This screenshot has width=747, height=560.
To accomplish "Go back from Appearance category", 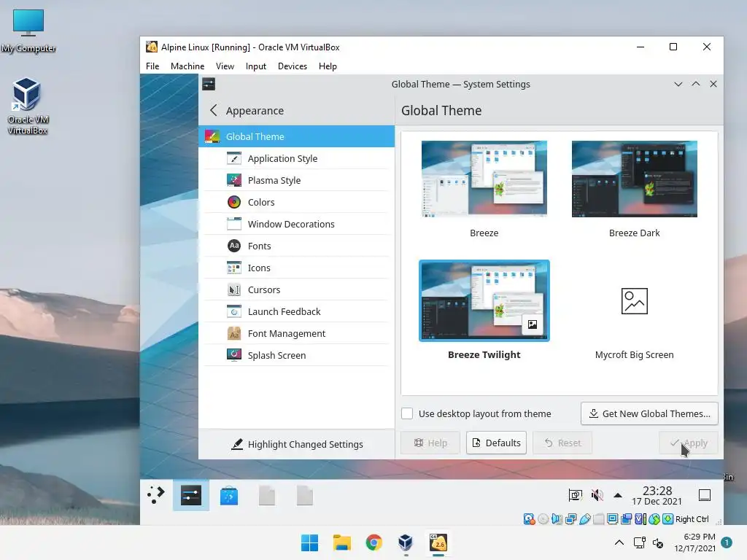I will 214,111.
